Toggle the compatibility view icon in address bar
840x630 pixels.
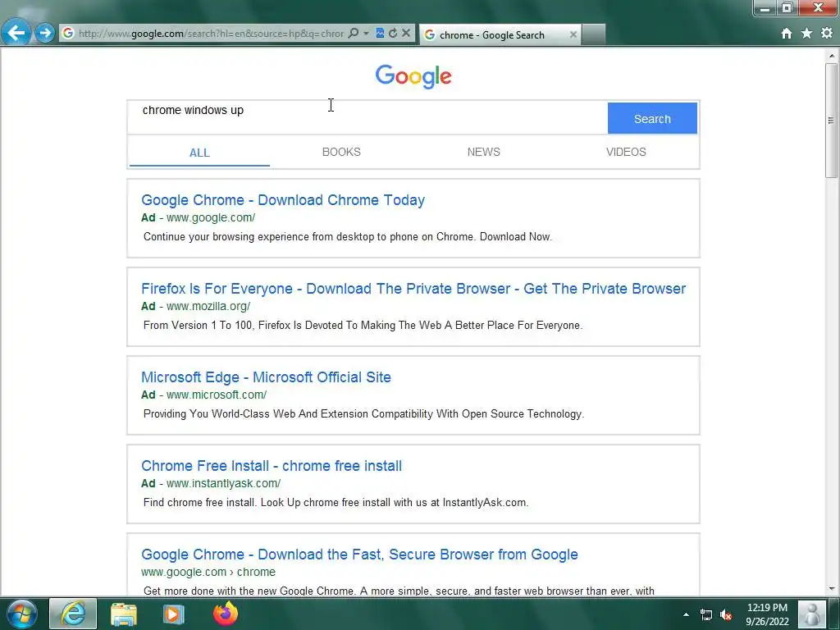click(x=380, y=33)
